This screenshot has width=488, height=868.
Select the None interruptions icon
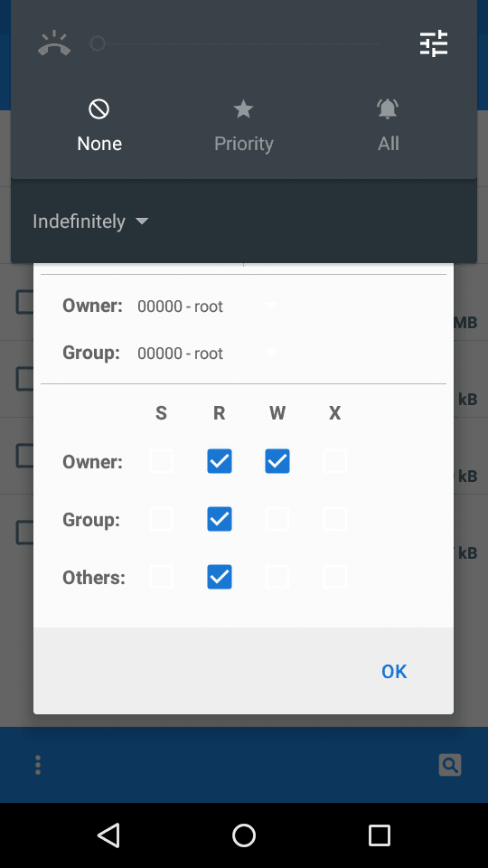(99, 109)
